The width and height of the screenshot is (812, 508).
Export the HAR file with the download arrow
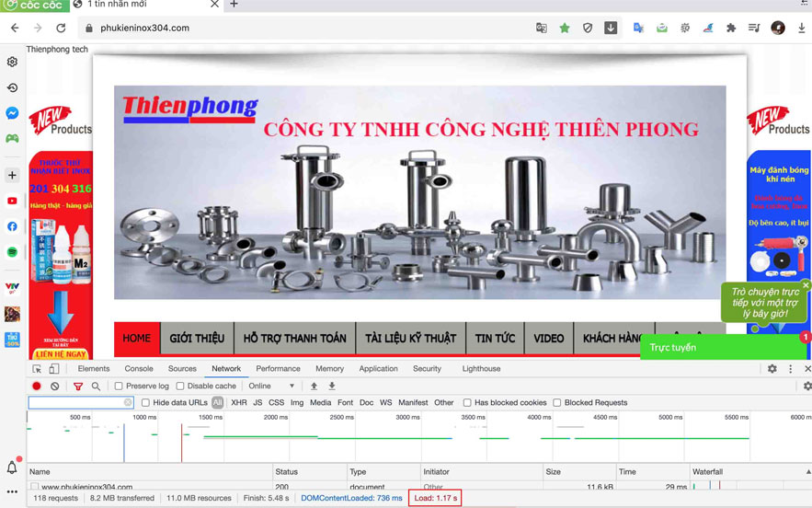332,387
